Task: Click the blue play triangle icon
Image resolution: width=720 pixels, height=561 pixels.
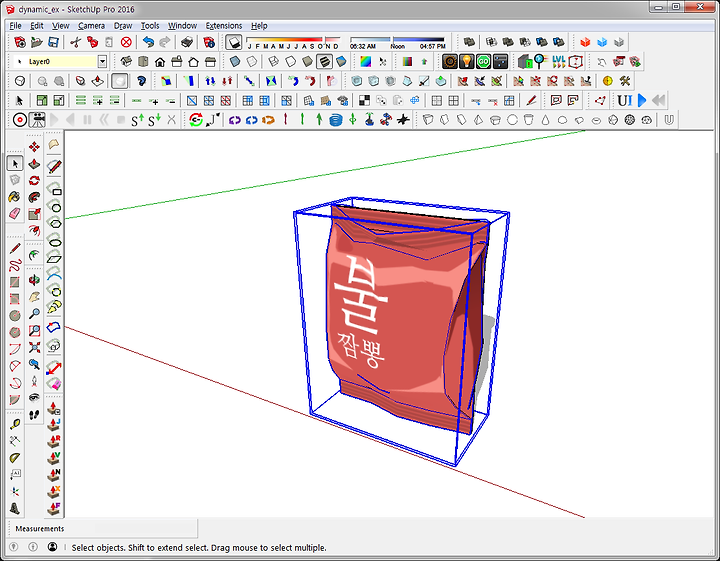Action: pos(642,100)
